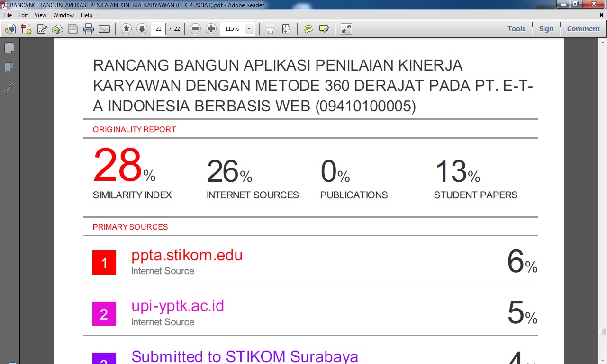Zoom out with the minus button

tap(195, 29)
